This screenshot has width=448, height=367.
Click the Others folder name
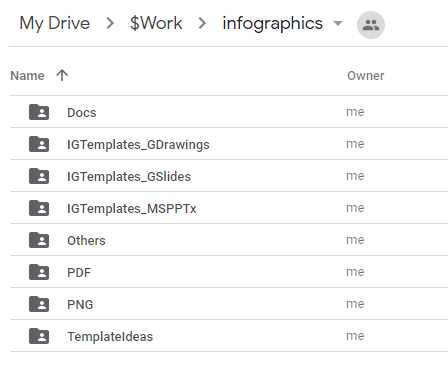click(86, 241)
